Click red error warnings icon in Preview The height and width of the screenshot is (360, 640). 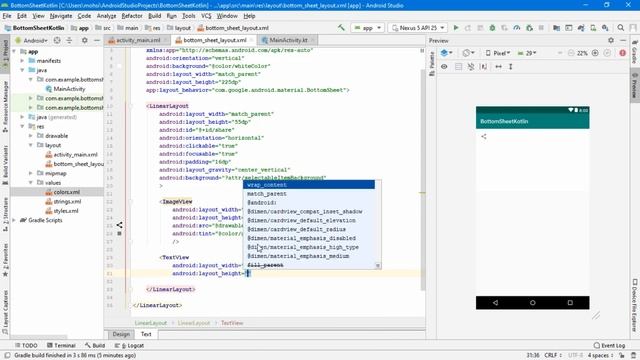tap(622, 53)
